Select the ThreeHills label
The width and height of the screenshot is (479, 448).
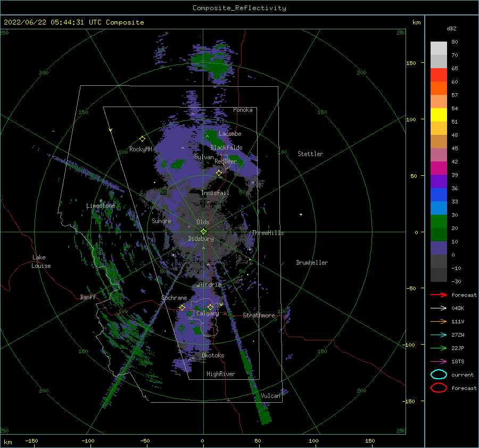pyautogui.click(x=268, y=233)
